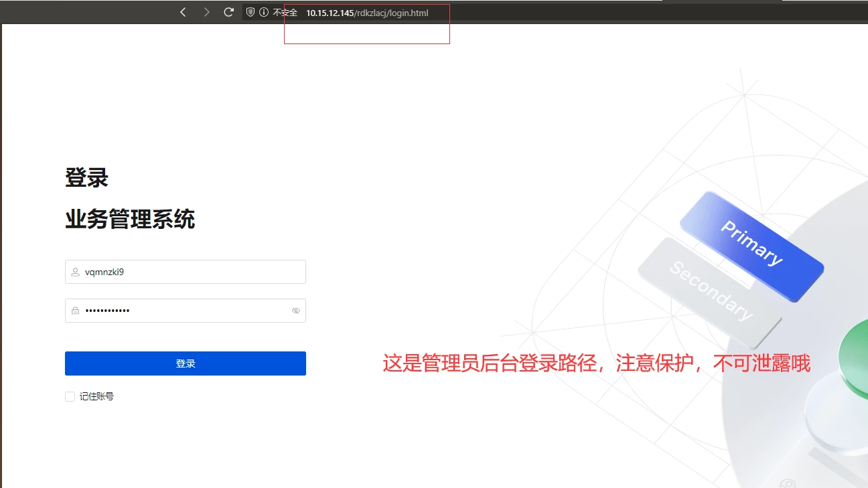Click into the masked password field
Screen dimensions: 868x488
(188, 311)
